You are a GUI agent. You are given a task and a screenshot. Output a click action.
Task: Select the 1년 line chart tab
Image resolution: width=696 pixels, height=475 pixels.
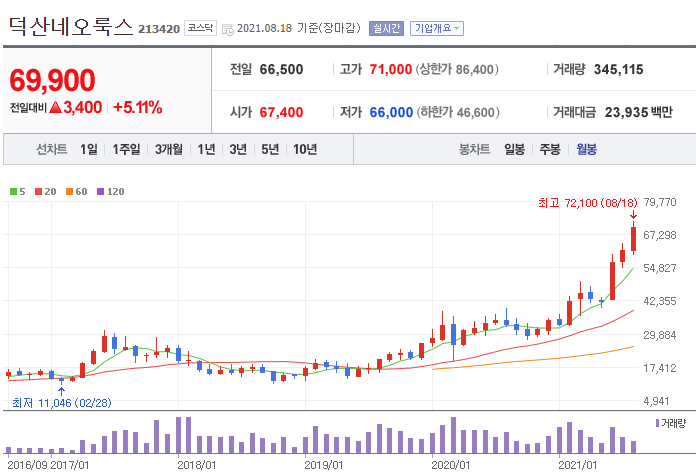(x=206, y=150)
